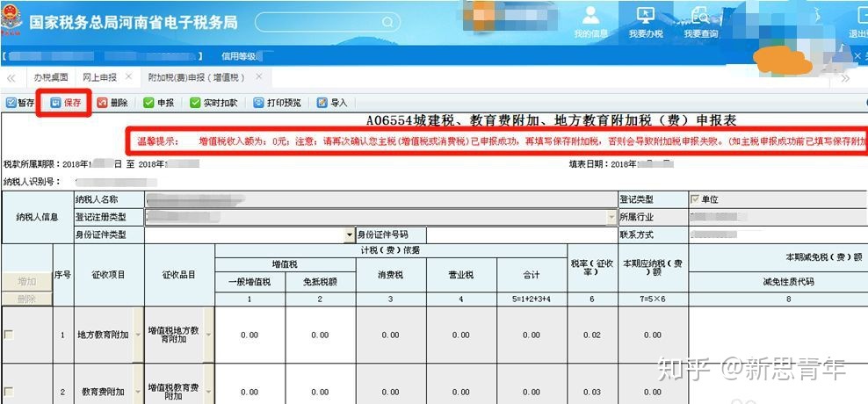Open 打印预览 (print preview)
The width and height of the screenshot is (868, 404).
tap(277, 103)
